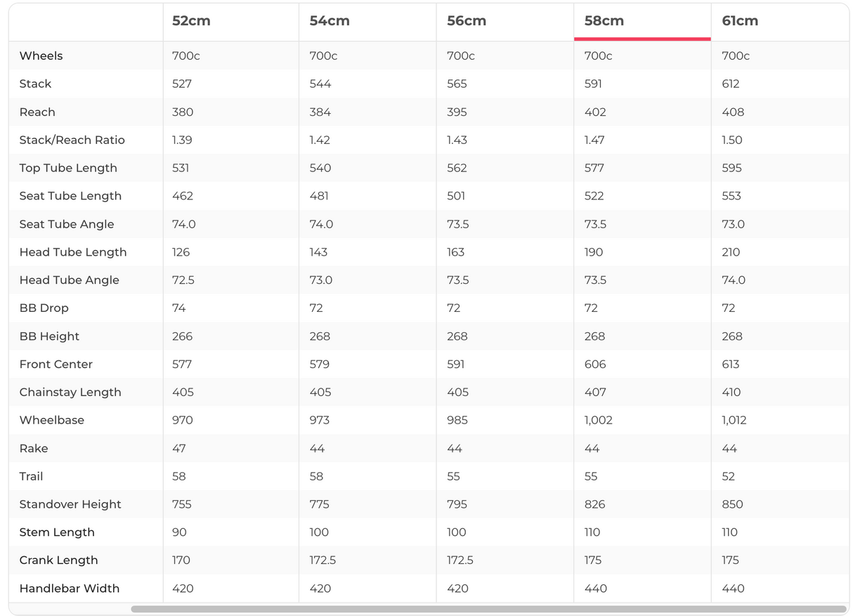The image size is (853, 616).
Task: Select the Standover Height value 850
Action: click(x=732, y=504)
